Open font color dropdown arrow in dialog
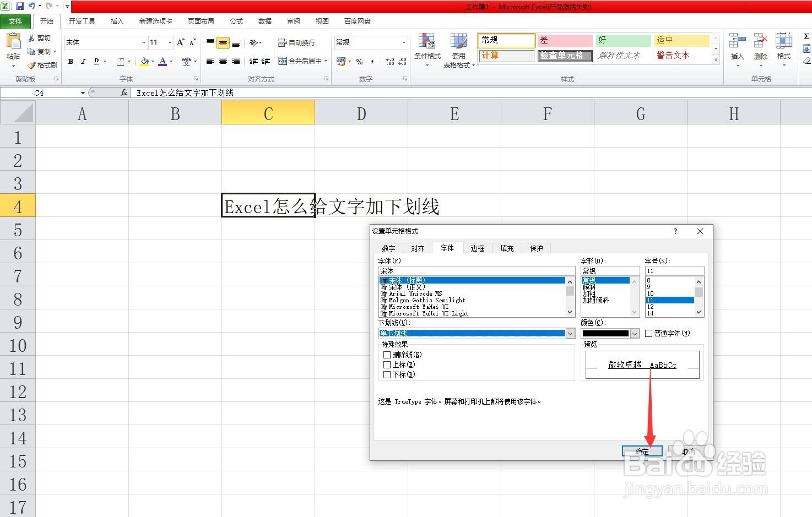 point(635,333)
